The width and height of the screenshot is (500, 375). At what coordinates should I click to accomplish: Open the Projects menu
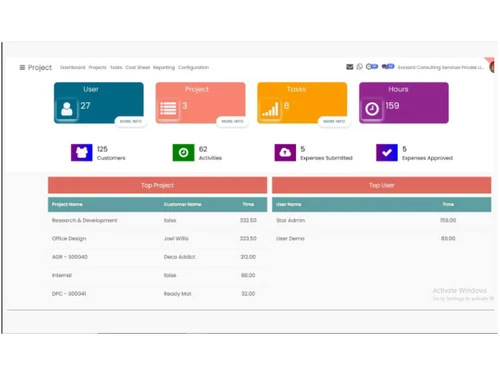[x=97, y=67]
